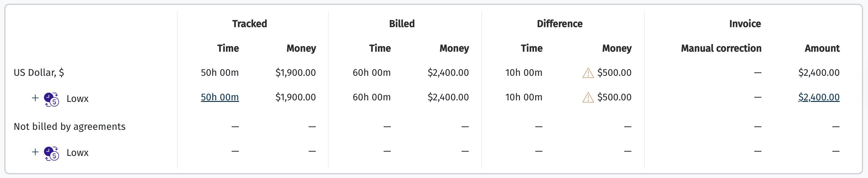868x178 pixels.
Task: Select the Lowx name under Not billed by agreements
Action: [x=78, y=153]
